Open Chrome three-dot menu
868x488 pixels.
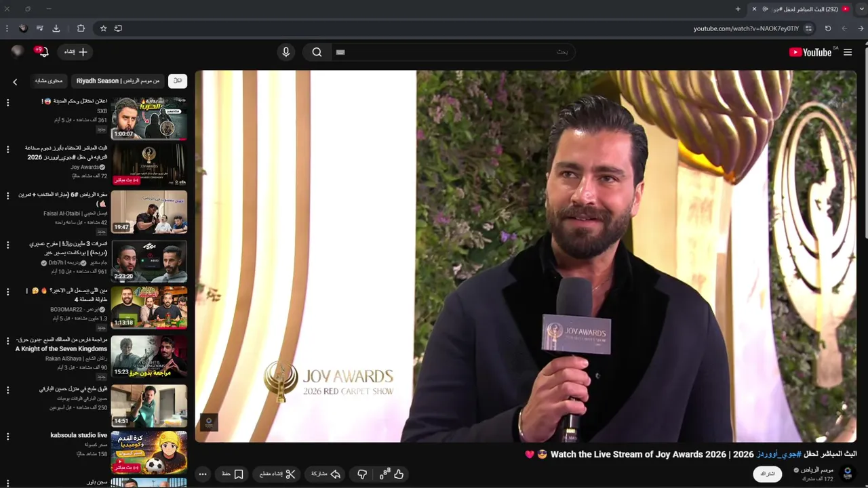pos(7,28)
